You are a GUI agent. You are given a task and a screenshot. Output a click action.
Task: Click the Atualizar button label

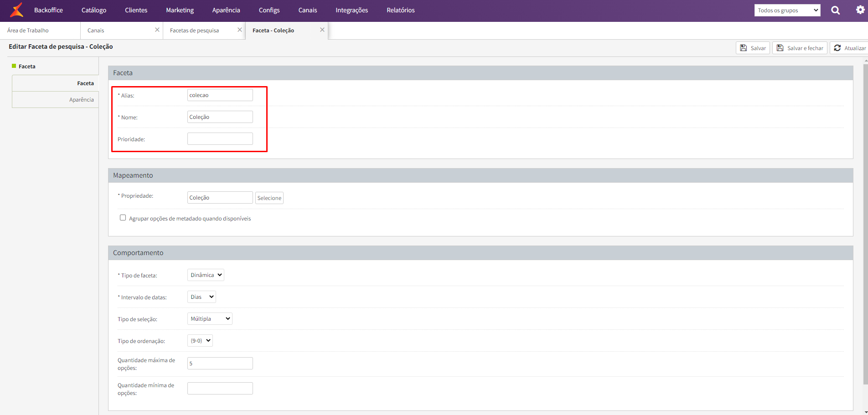855,48
